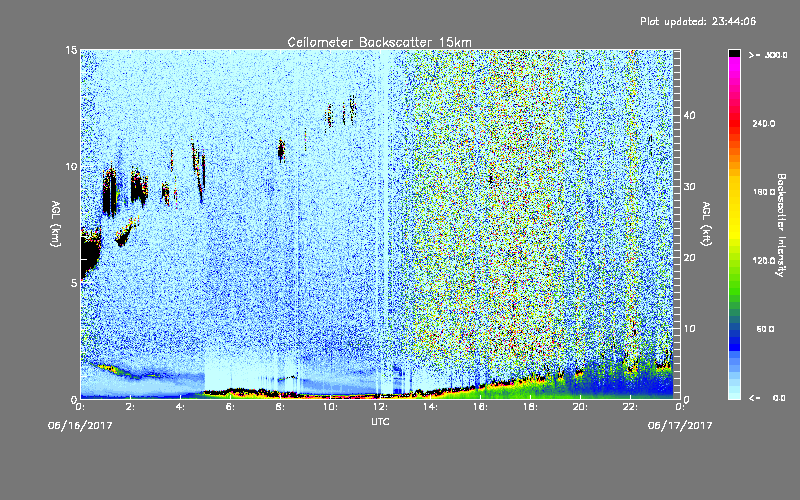
Task: Click the "2:" hour label on the time axis
Action: click(130, 407)
